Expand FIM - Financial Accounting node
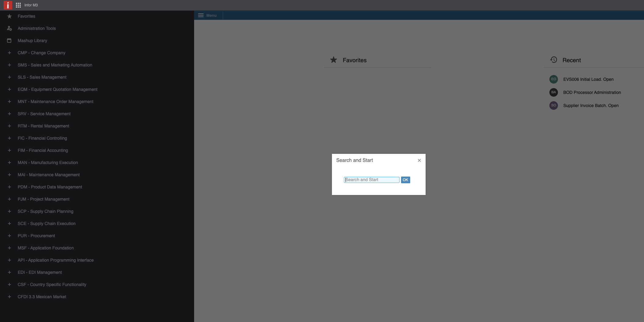Viewport: 644px width, 322px height. (9, 150)
